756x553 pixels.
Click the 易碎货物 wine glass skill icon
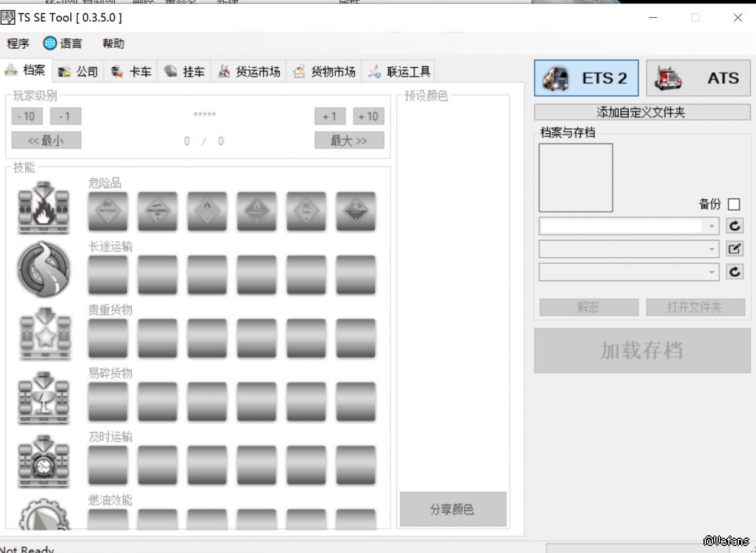click(x=44, y=398)
